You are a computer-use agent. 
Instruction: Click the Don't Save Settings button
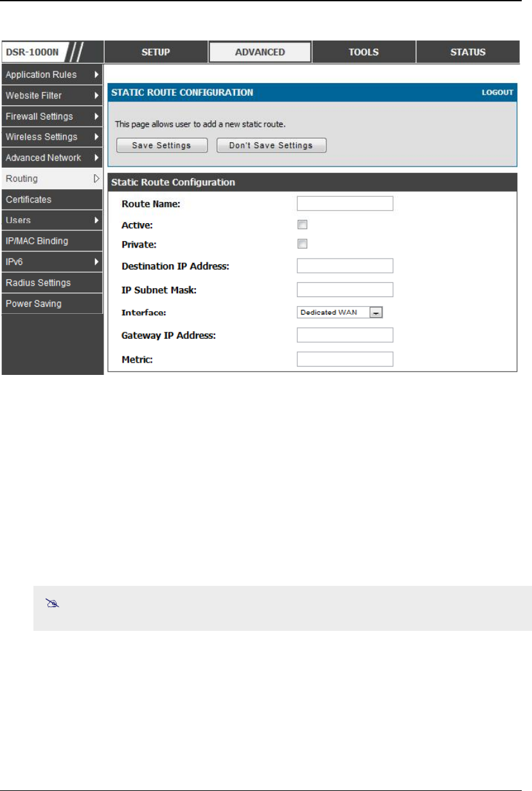pos(271,145)
